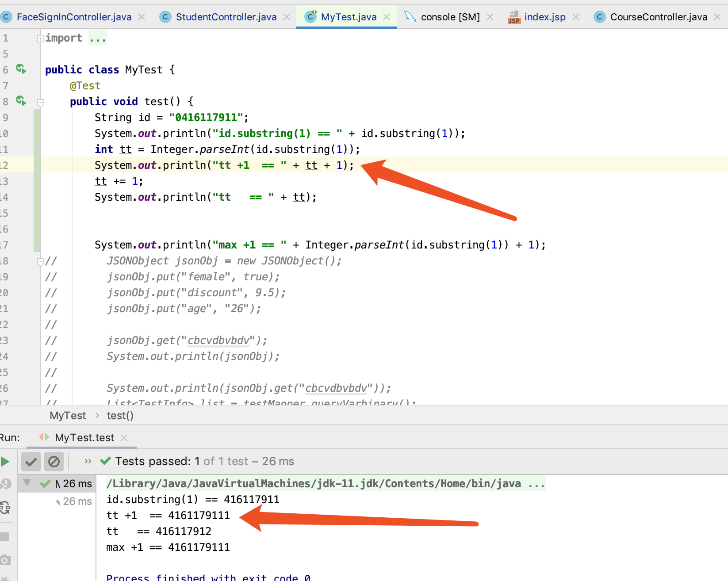Collapse the test() method fold marker
This screenshot has height=581, width=728.
[40, 103]
